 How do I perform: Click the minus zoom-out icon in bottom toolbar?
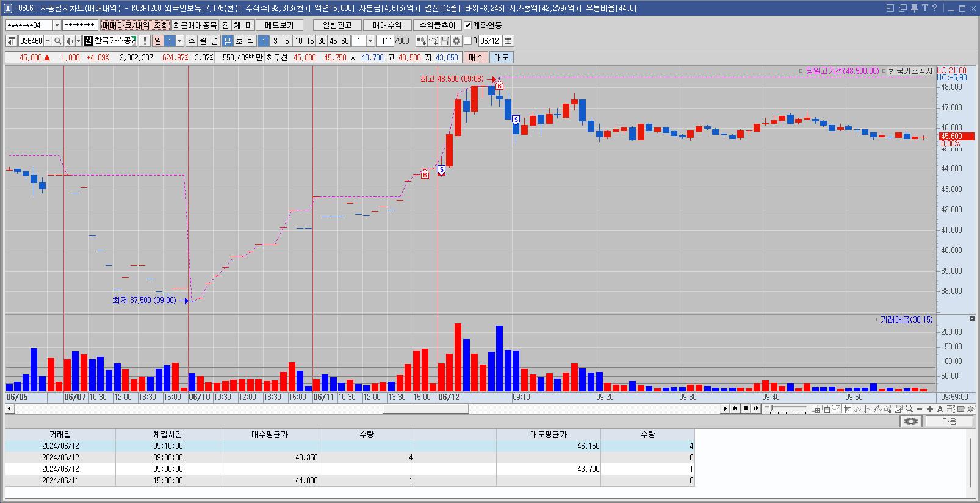coord(919,408)
